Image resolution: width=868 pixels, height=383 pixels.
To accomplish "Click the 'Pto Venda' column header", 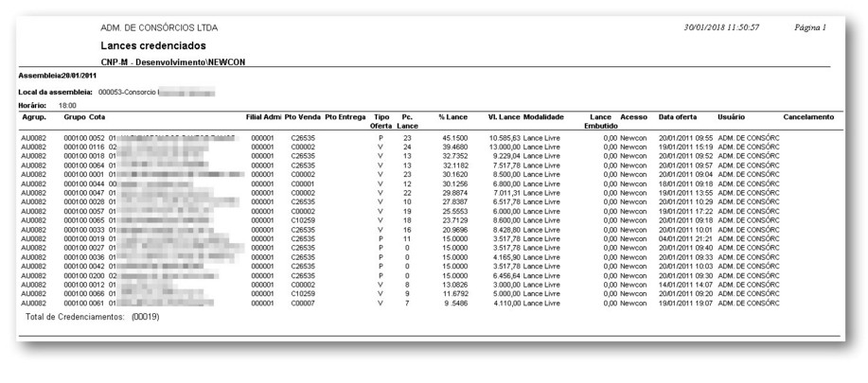I will coord(303,117).
